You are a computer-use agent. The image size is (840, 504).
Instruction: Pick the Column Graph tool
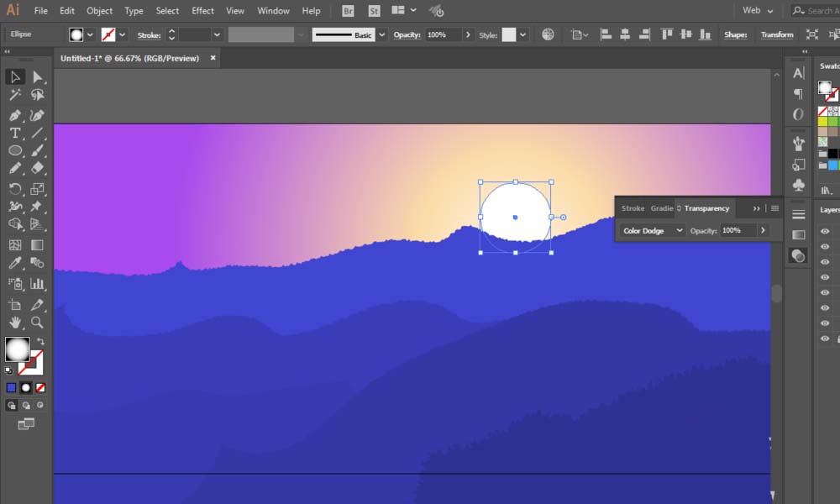click(x=37, y=284)
